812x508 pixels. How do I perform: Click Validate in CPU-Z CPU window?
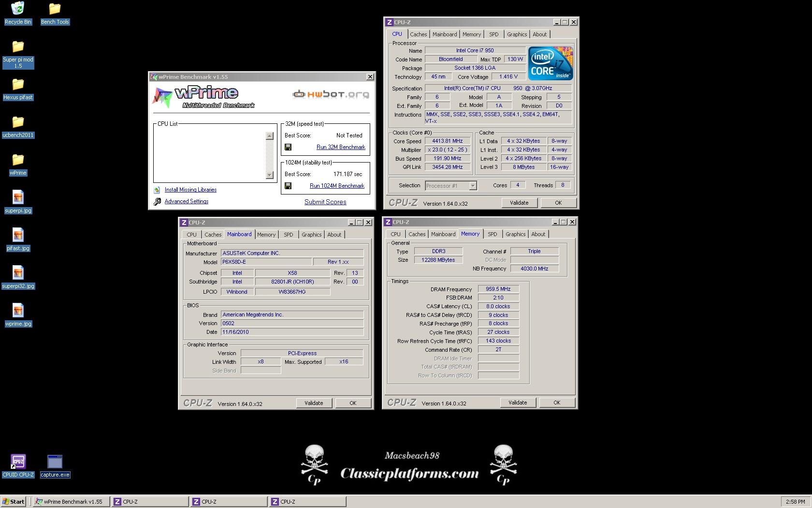click(519, 203)
